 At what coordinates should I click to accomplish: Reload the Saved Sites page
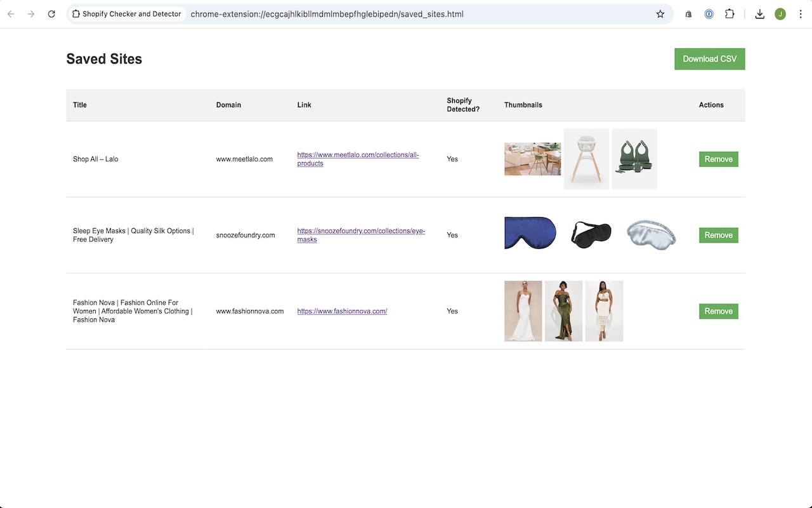pos(51,13)
